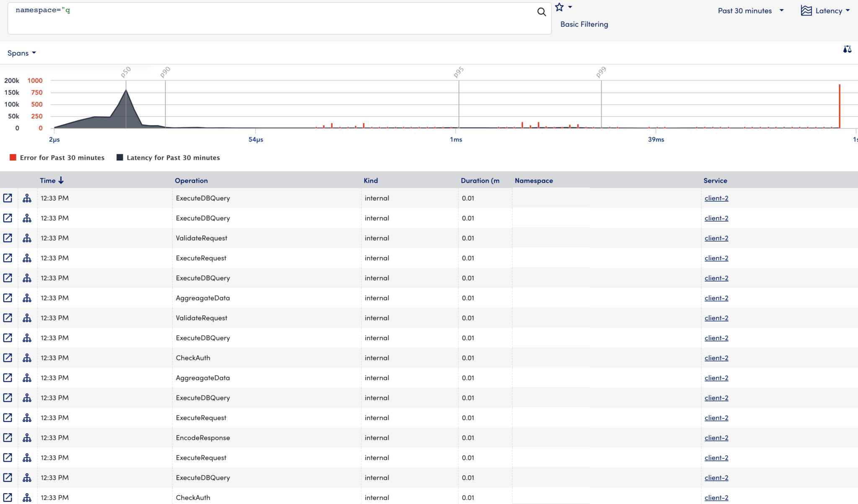Screen dimensions: 858x504
Task: Expand the Spans selector dropdown
Action: point(21,53)
